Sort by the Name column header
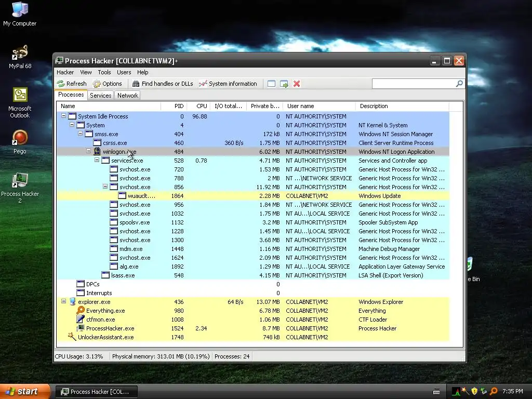 (x=109, y=106)
